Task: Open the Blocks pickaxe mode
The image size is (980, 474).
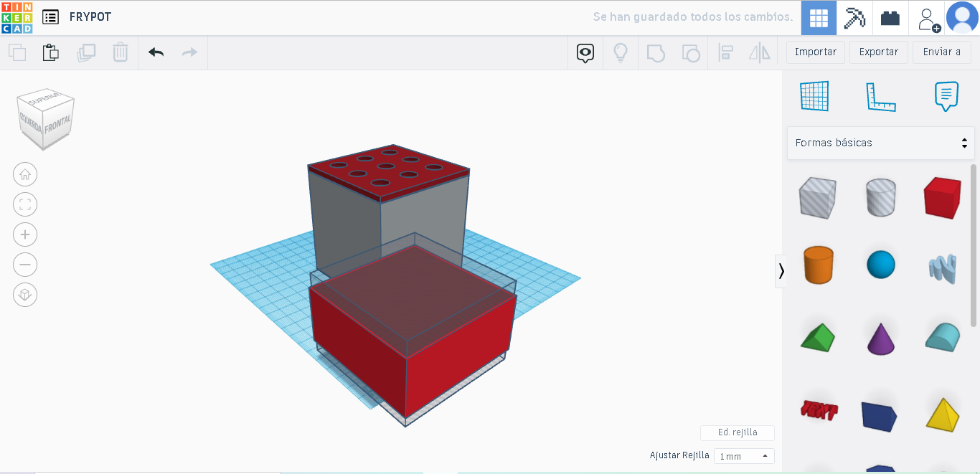Action: pyautogui.click(x=854, y=18)
